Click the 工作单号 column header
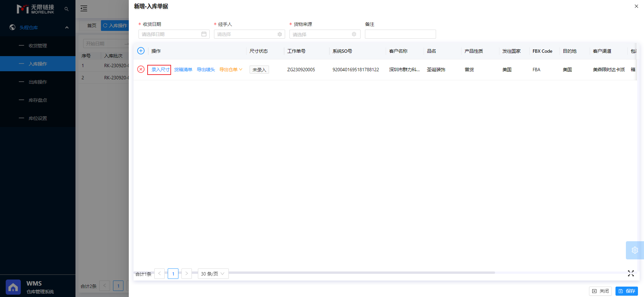Viewport: 644px width, 297px height. click(297, 51)
